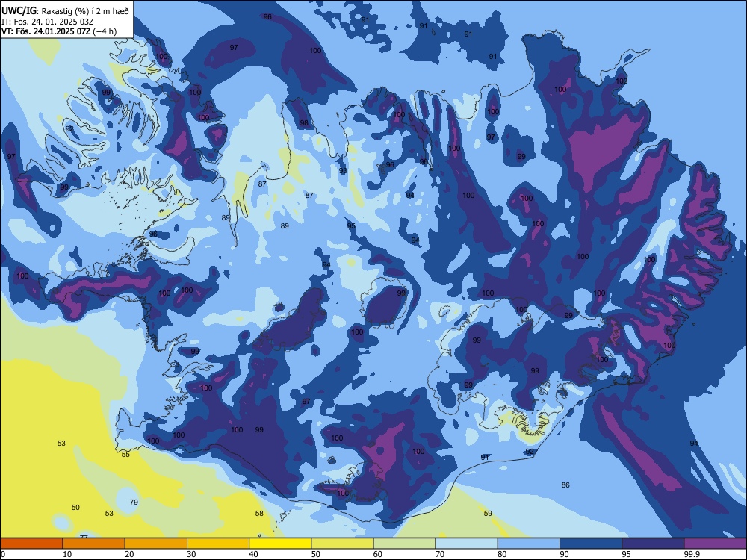Select the 'IT: Fös. 24. 01. 2025 03Z' line
747x560 pixels.
point(47,22)
